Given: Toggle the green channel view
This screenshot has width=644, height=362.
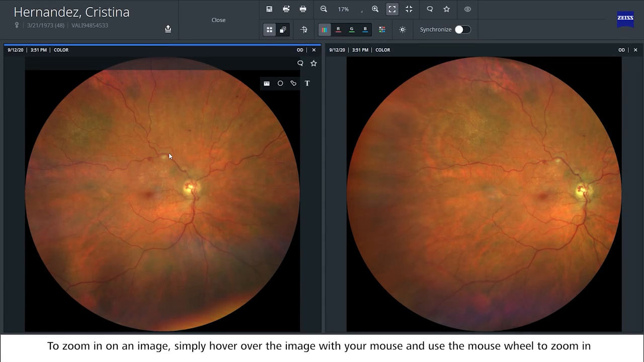Looking at the screenshot, I should (x=351, y=30).
